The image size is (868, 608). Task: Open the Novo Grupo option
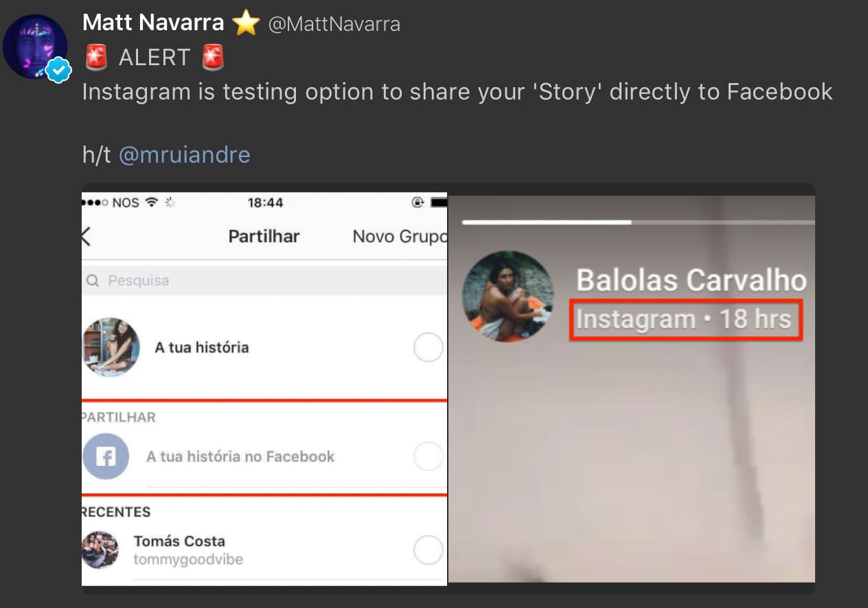(x=400, y=237)
